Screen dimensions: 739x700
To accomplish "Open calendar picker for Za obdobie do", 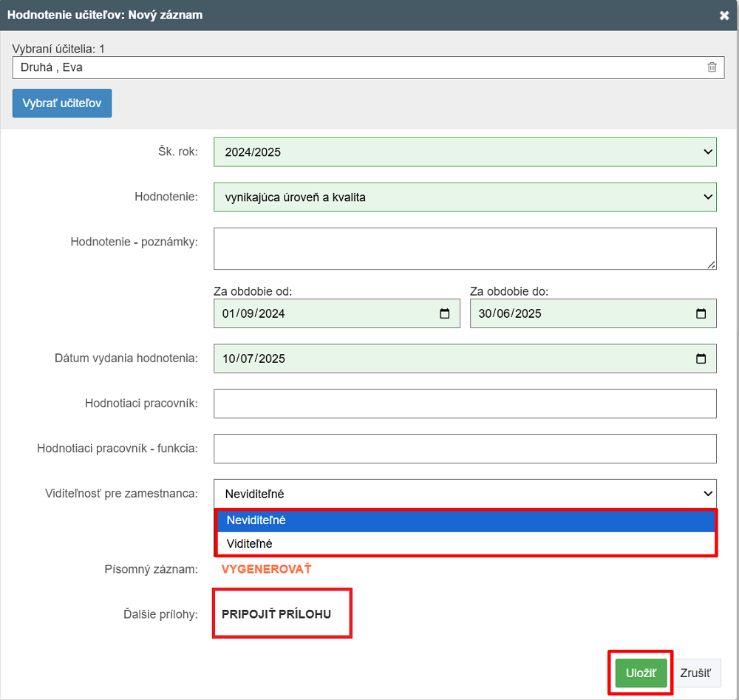I will click(701, 313).
